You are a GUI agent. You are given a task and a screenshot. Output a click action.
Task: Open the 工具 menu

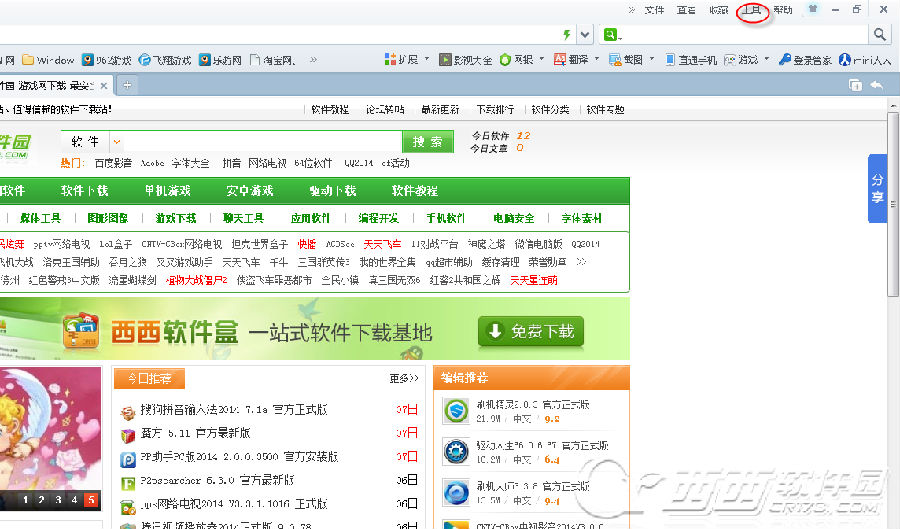(751, 10)
